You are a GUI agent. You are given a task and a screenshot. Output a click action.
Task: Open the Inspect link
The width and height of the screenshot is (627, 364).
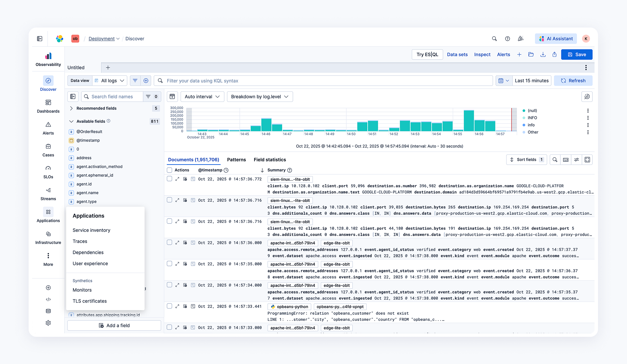pyautogui.click(x=482, y=54)
